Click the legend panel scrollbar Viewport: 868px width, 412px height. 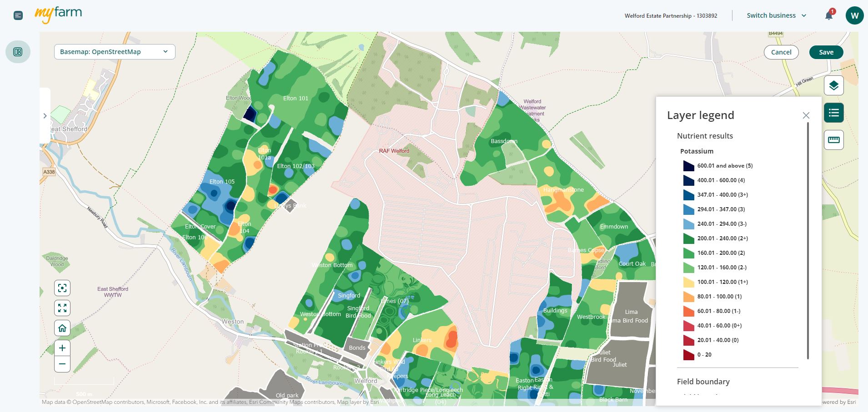[808, 241]
